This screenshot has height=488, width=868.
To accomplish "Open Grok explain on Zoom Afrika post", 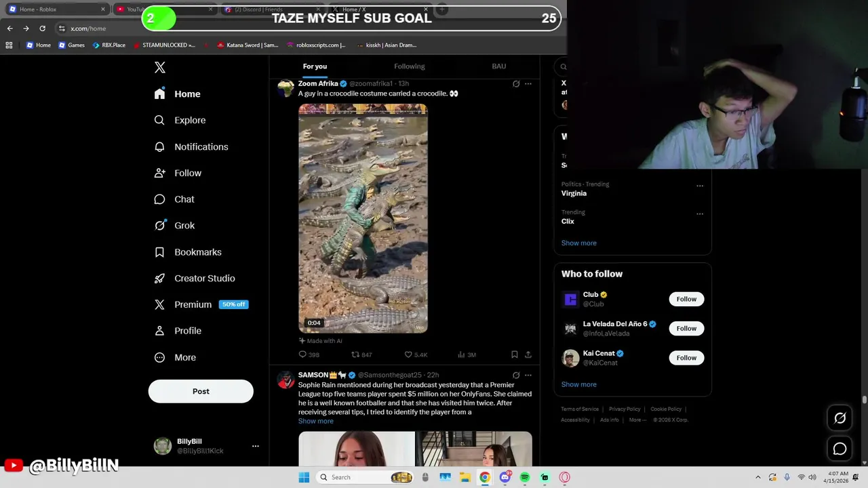I will pyautogui.click(x=516, y=84).
